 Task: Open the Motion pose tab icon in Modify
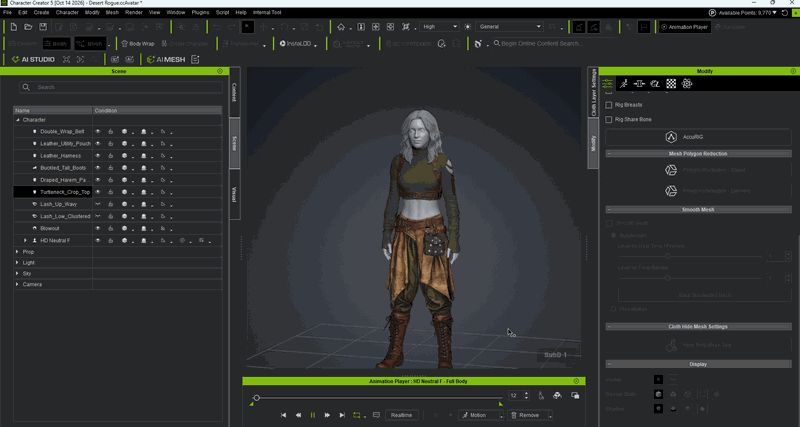(623, 84)
